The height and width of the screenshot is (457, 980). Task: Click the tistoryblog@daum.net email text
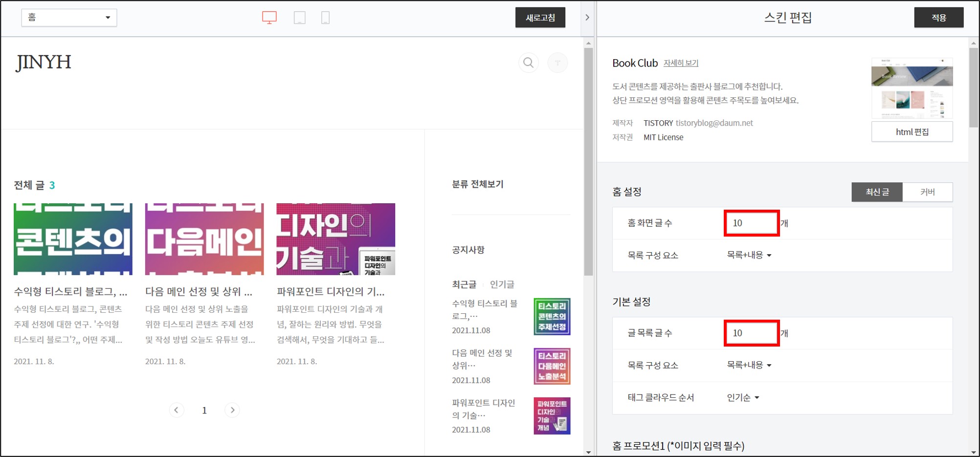pyautogui.click(x=714, y=123)
